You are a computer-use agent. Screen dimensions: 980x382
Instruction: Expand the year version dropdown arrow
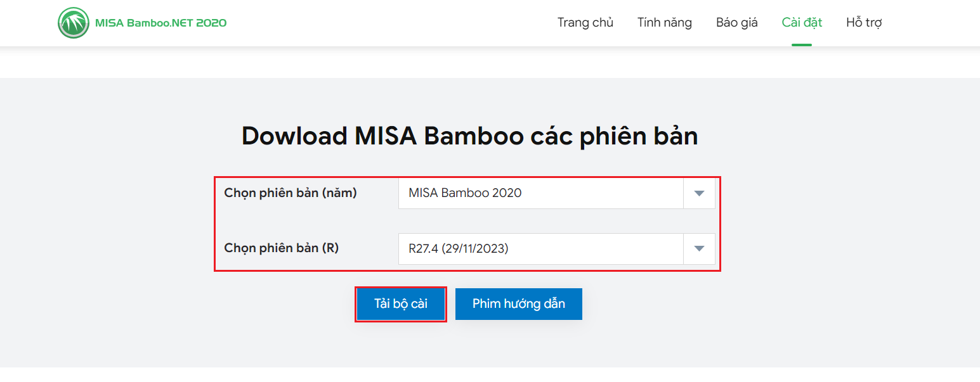point(699,193)
